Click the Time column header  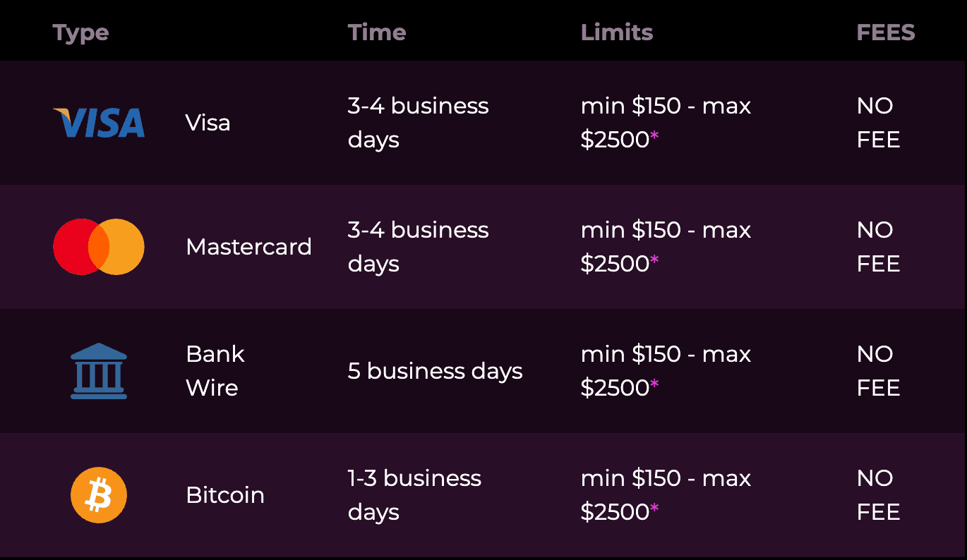point(377,32)
